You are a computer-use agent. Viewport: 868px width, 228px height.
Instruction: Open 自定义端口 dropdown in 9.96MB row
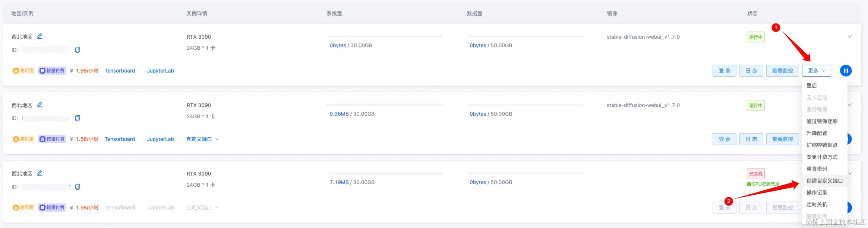(x=202, y=139)
